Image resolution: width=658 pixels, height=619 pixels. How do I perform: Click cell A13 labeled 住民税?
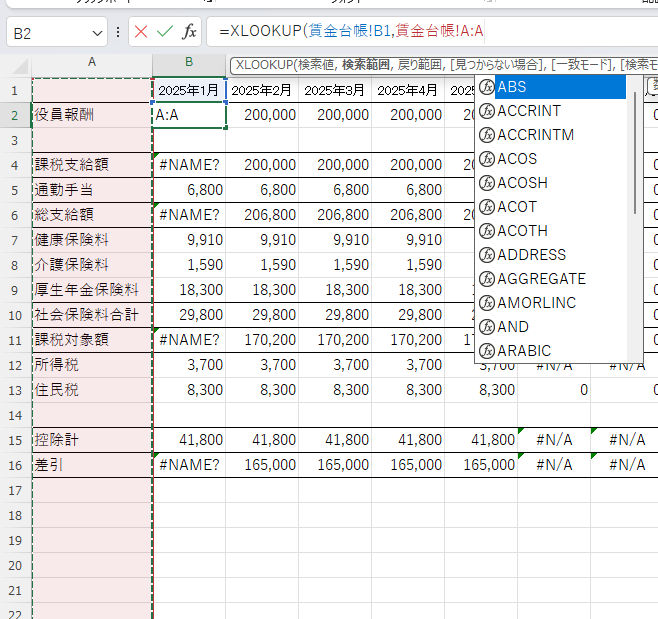(92, 390)
